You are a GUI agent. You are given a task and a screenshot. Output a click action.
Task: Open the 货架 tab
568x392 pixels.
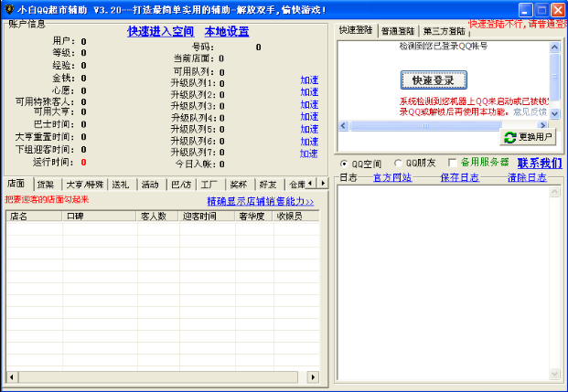45,184
